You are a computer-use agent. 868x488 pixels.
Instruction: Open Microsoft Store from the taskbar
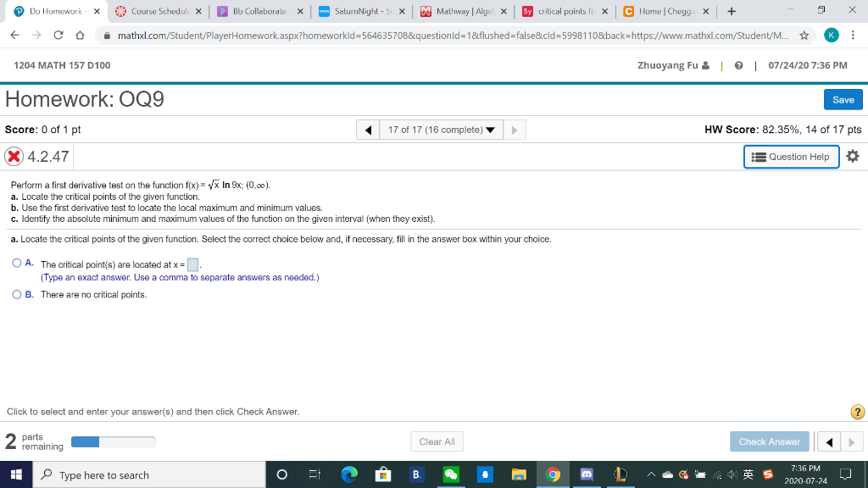[383, 474]
